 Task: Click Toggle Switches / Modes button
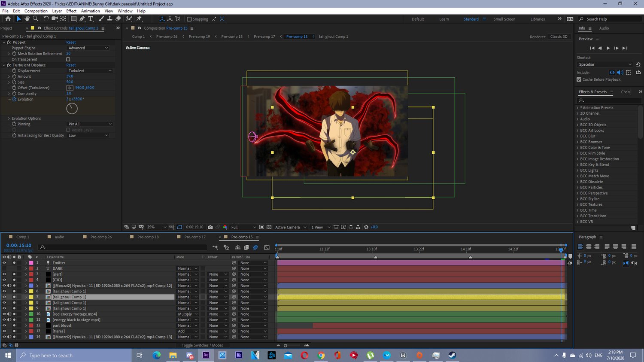click(x=202, y=345)
